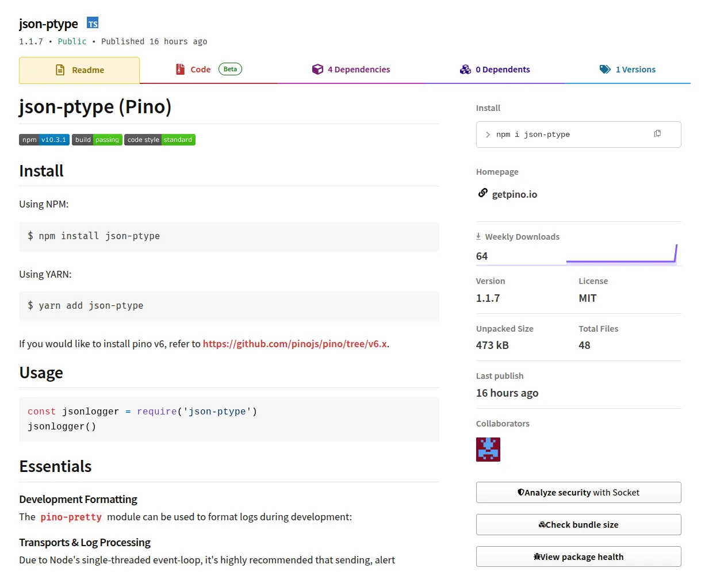Click the chain link icon beside getpino.io
The image size is (728, 572).
coord(482,193)
